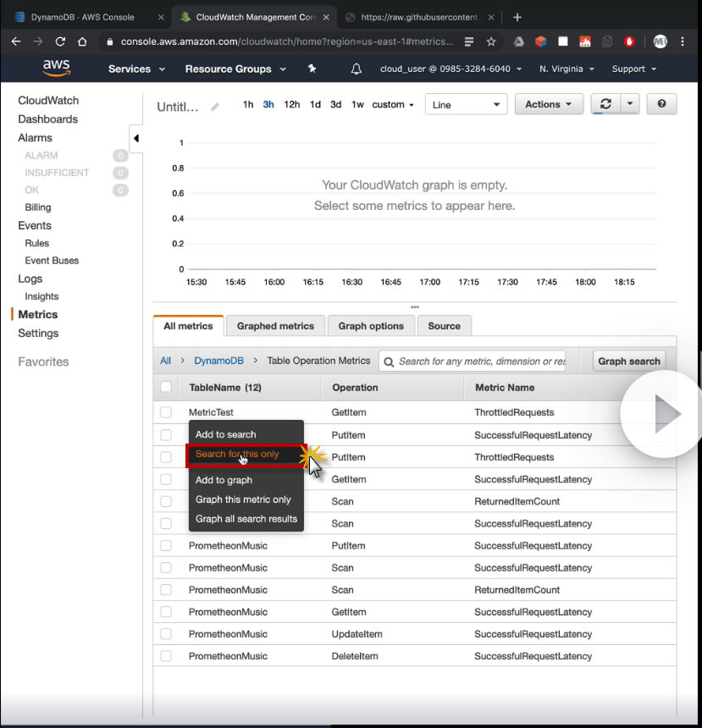
Task: Click the pin shortcut icon in navbar
Action: click(x=312, y=69)
